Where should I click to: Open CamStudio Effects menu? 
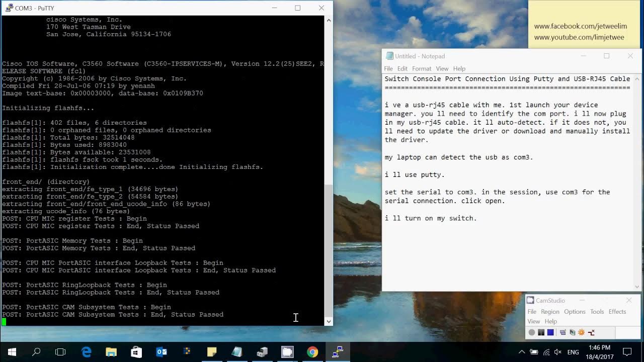click(617, 312)
